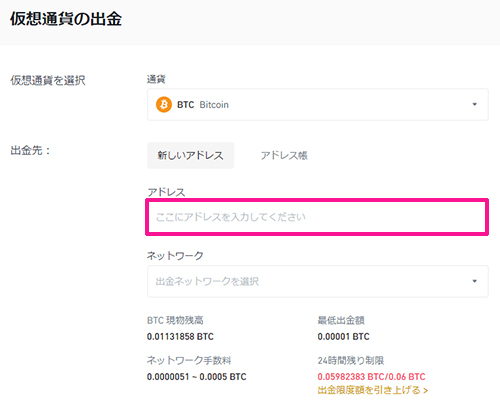Click the orange Bitcoin logo icon
The height and width of the screenshot is (404, 500).
tap(164, 105)
